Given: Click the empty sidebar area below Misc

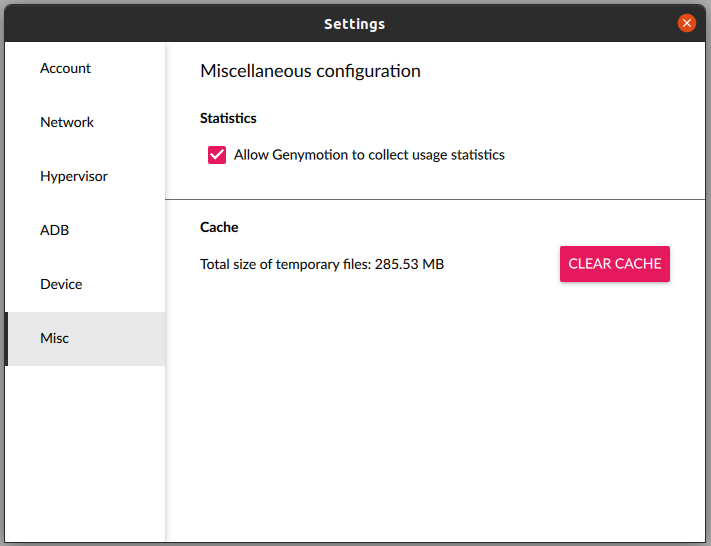Looking at the screenshot, I should pyautogui.click(x=85, y=450).
